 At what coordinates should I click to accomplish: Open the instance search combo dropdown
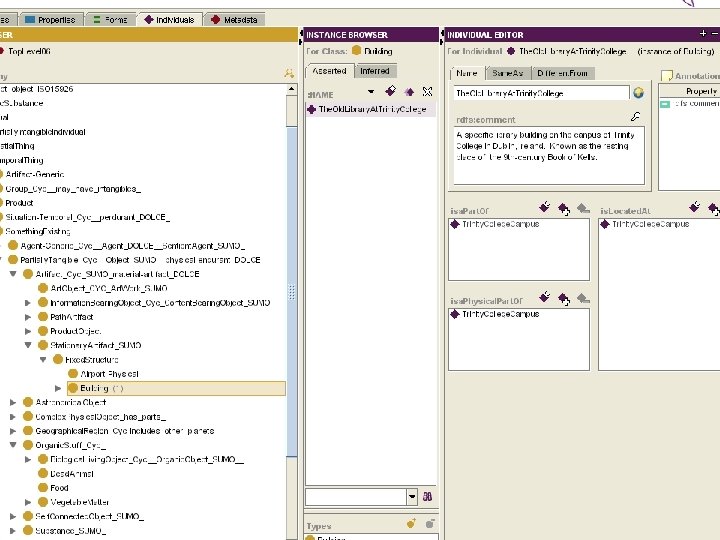[x=412, y=496]
